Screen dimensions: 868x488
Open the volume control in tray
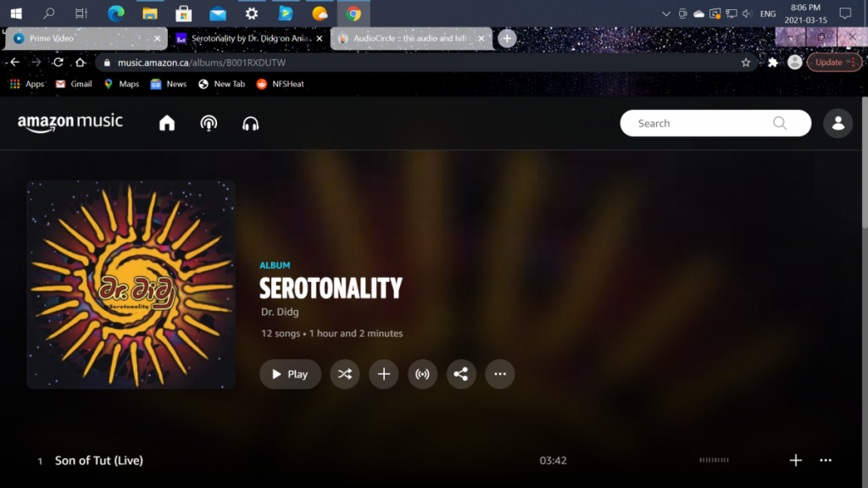(748, 14)
